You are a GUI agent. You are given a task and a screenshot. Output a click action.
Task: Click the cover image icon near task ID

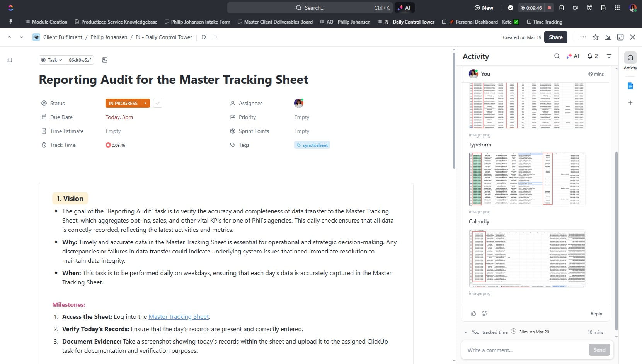pyautogui.click(x=105, y=60)
